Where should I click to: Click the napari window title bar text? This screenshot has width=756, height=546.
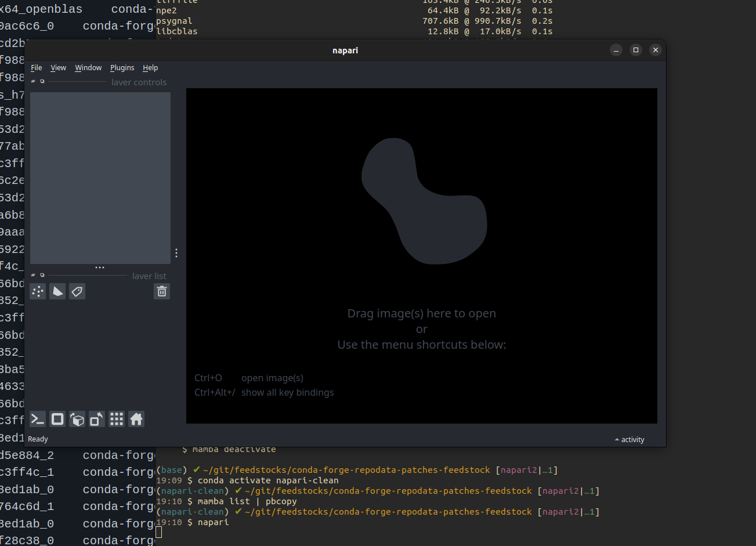tap(345, 50)
